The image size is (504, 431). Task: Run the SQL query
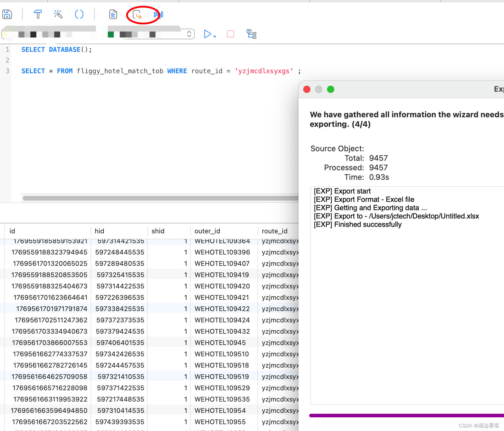click(207, 34)
